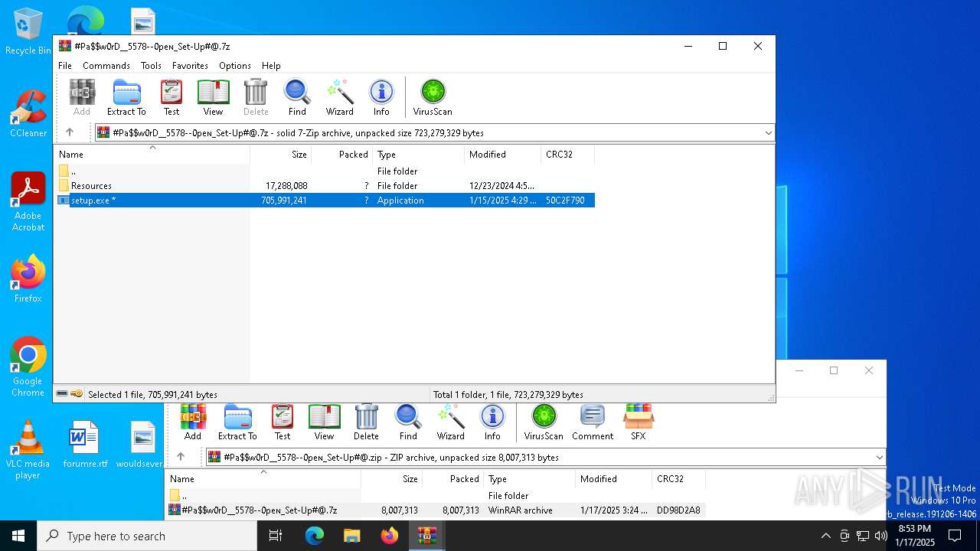Image resolution: width=980 pixels, height=551 pixels.
Task: Open File Explorer from the taskbar
Action: (x=351, y=536)
